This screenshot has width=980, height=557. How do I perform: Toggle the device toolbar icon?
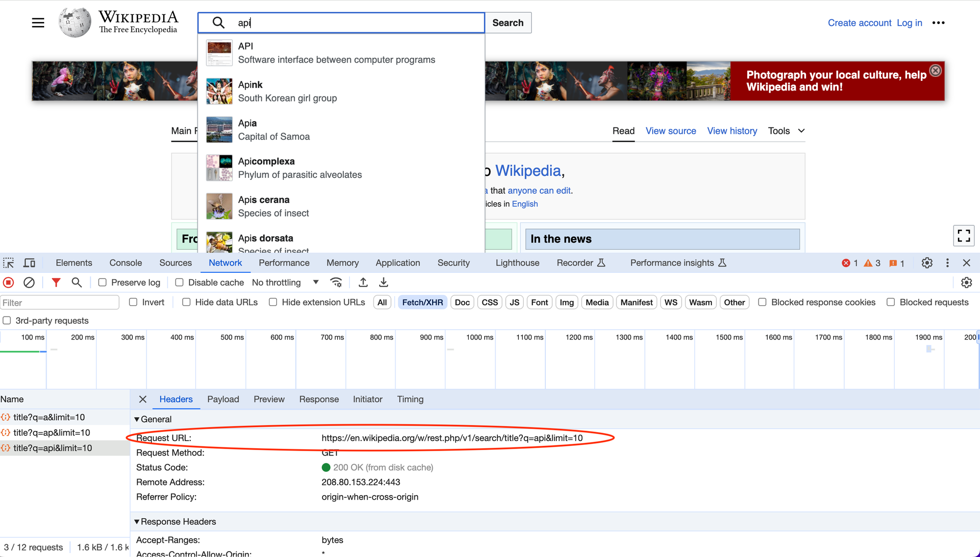pos(29,263)
